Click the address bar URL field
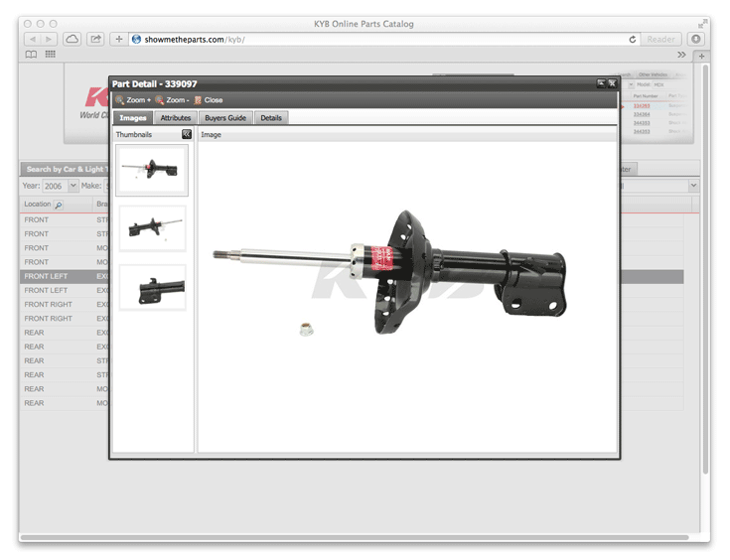Viewport: 730px width, 560px height. (x=377, y=39)
